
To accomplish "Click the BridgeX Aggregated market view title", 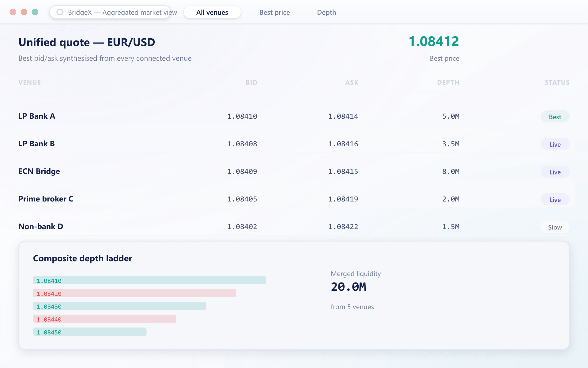I will point(123,12).
